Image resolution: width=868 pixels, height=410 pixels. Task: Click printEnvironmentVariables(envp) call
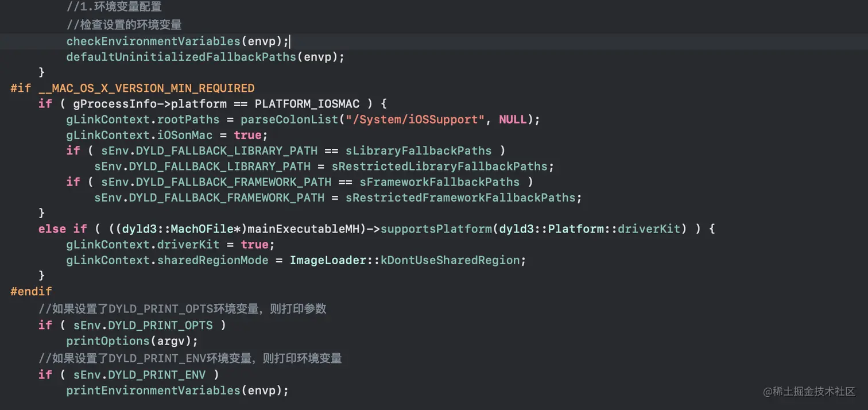[177, 390]
